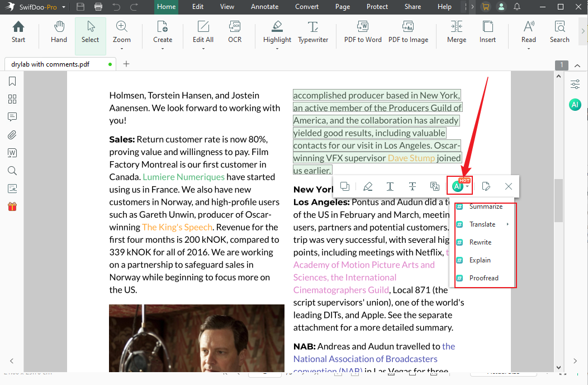Screen dimensions: 588x385
Task: Toggle underline in the floating toolbar
Action: (x=390, y=185)
